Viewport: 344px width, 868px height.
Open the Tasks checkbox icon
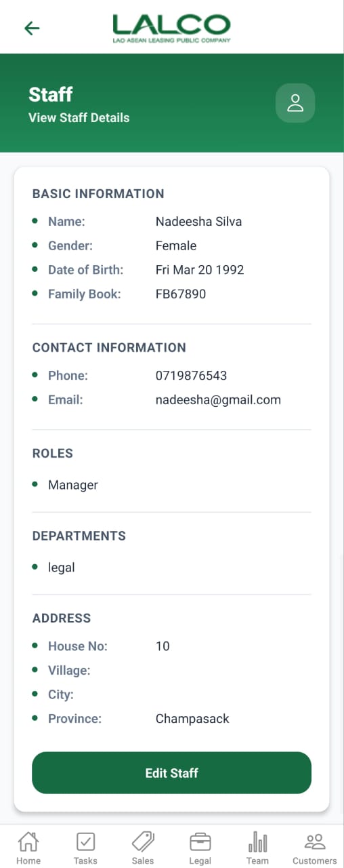click(x=85, y=842)
